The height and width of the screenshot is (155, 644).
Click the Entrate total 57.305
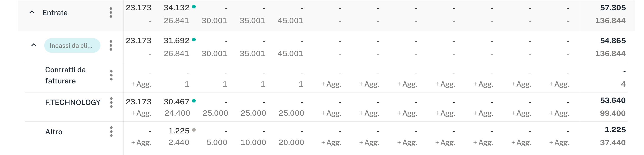(613, 8)
